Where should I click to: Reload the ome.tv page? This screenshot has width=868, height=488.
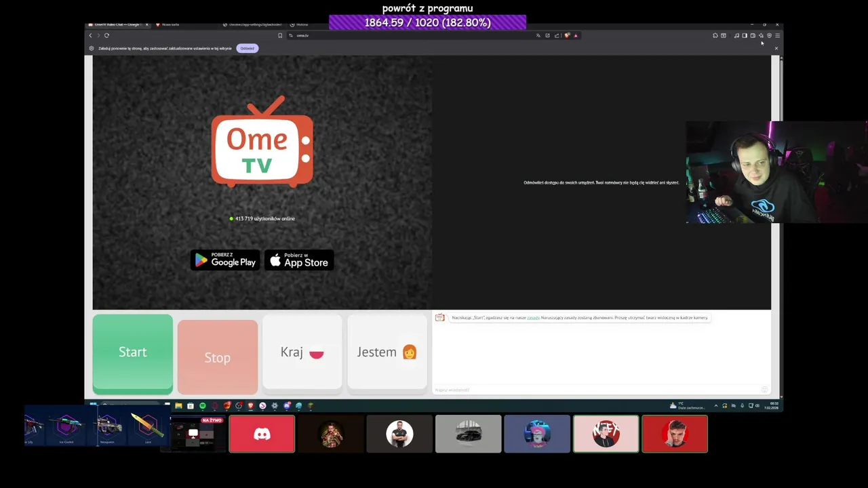(x=106, y=35)
